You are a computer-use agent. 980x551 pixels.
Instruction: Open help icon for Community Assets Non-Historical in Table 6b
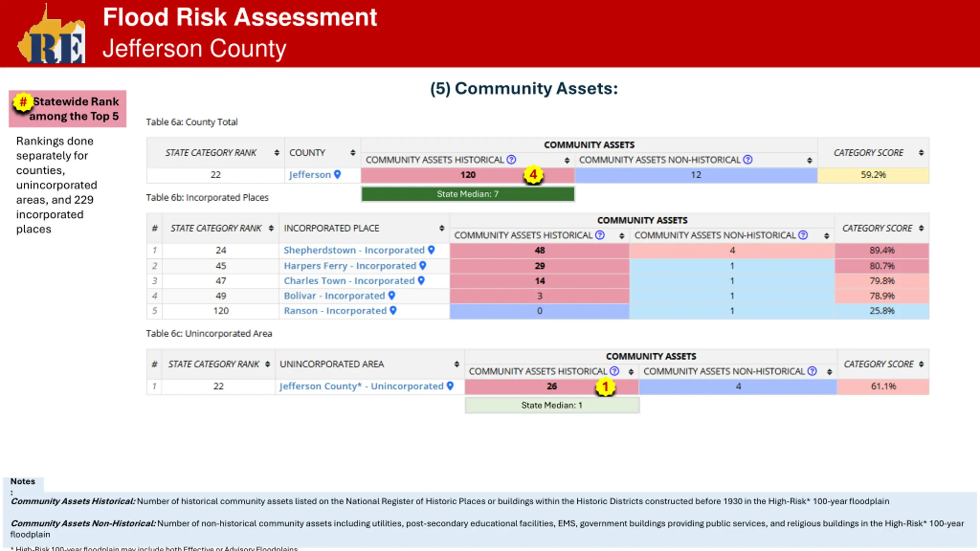pyautogui.click(x=804, y=235)
